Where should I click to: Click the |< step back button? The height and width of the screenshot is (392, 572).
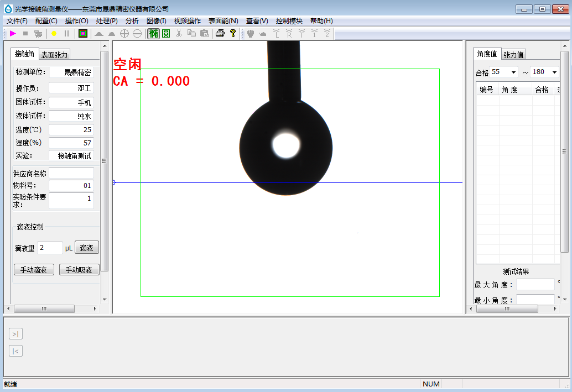(x=15, y=351)
